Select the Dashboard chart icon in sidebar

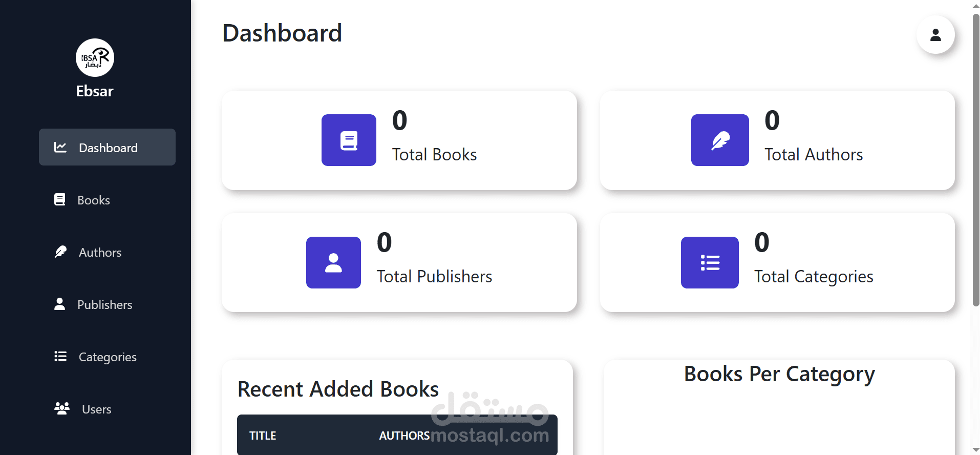[60, 147]
